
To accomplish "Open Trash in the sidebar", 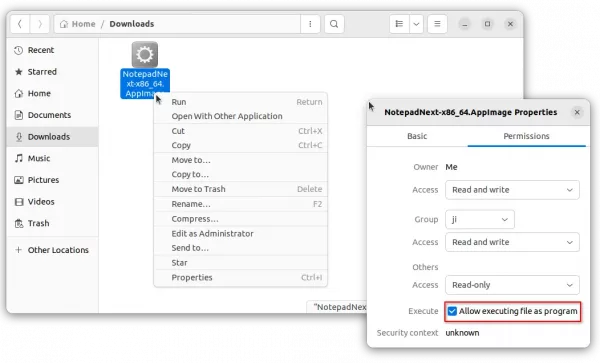I will pos(52,223).
